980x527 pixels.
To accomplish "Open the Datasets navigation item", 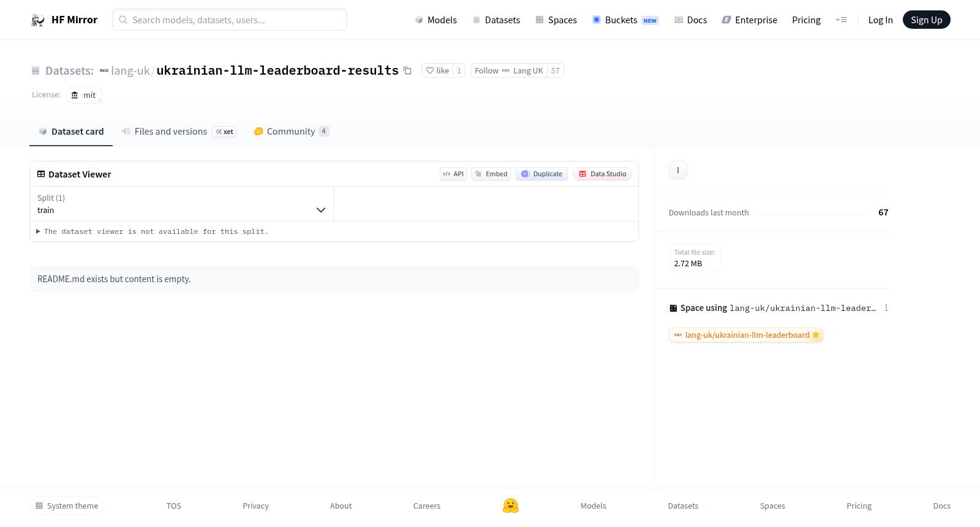I will pos(496,20).
